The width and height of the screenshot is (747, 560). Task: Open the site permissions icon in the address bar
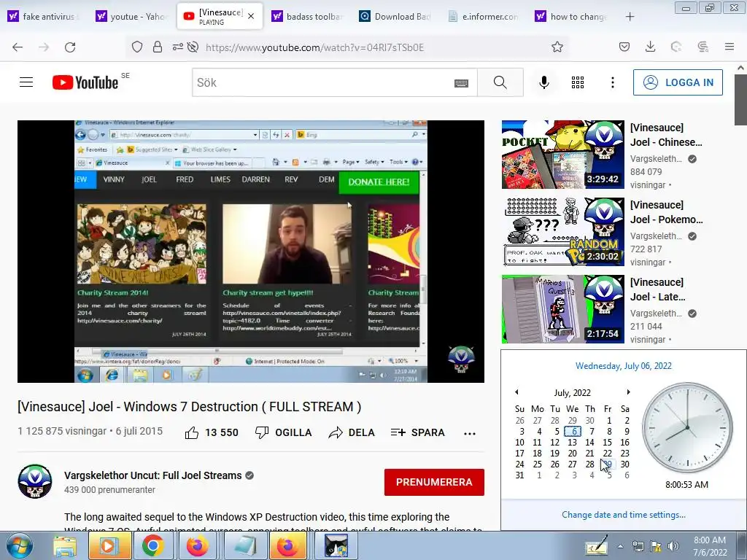[178, 47]
